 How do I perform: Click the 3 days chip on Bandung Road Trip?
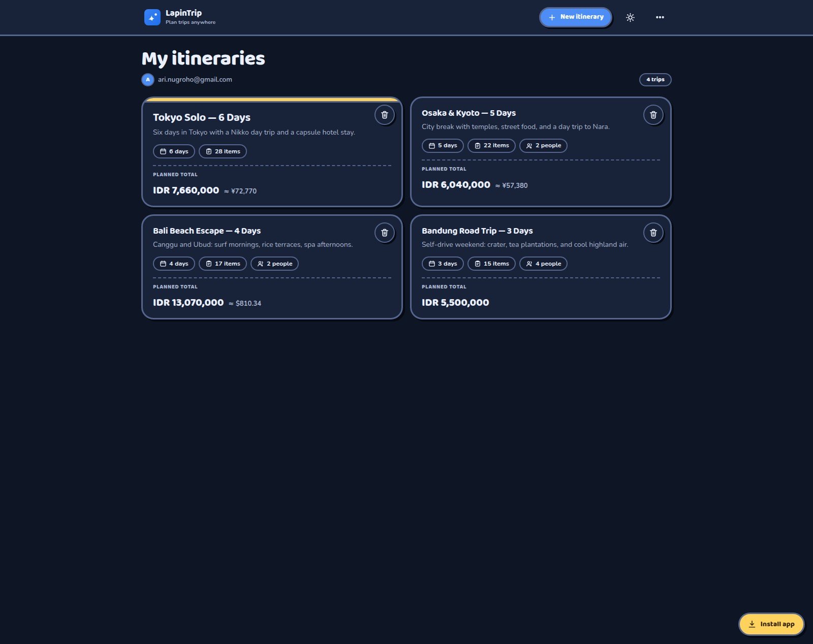click(x=443, y=264)
